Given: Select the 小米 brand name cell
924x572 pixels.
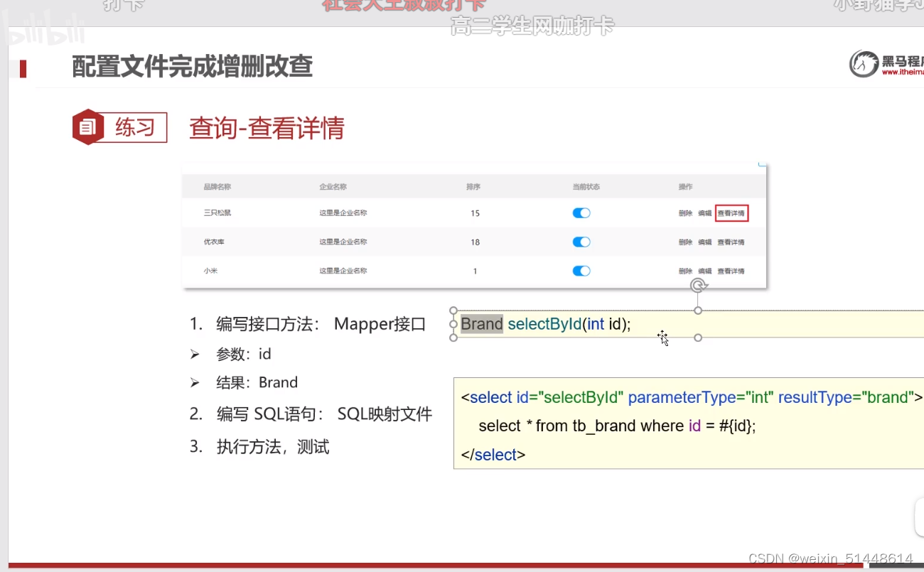Looking at the screenshot, I should (210, 271).
